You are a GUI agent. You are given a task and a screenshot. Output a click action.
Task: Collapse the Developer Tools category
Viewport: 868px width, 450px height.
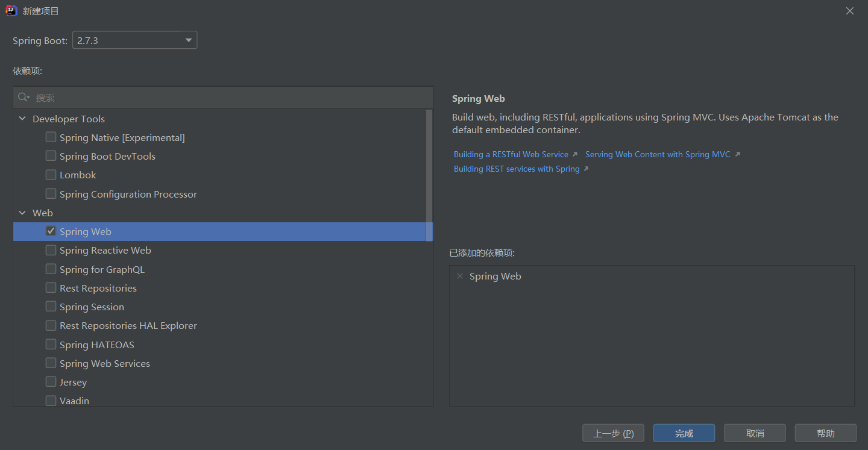coord(22,119)
